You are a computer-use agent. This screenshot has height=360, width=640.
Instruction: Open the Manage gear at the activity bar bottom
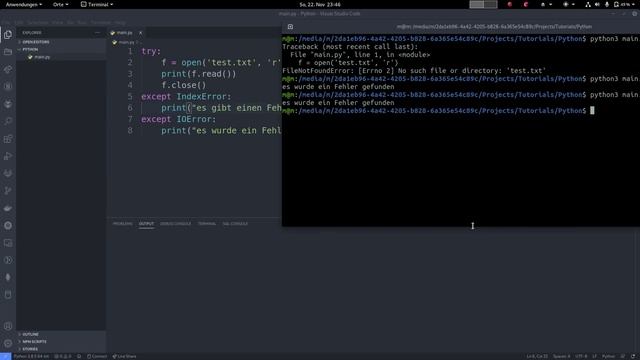[8, 343]
